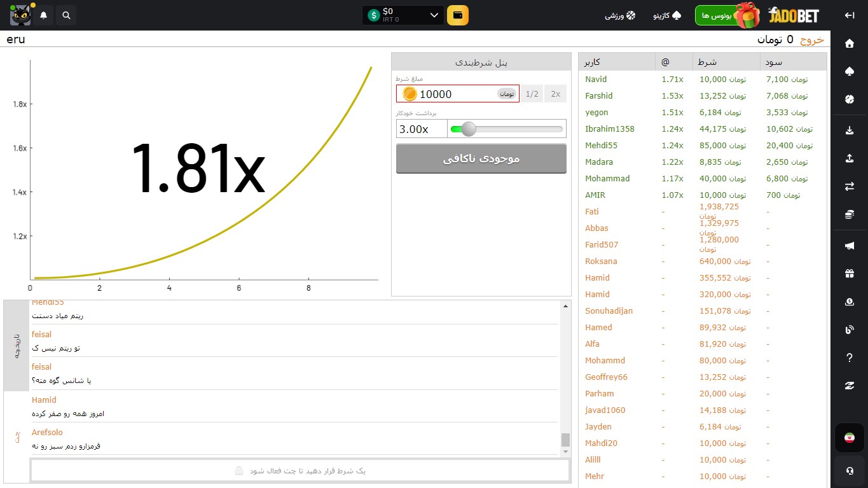Viewport: 868px width, 488px height.
Task: Click the cat profile avatar
Action: (x=20, y=15)
